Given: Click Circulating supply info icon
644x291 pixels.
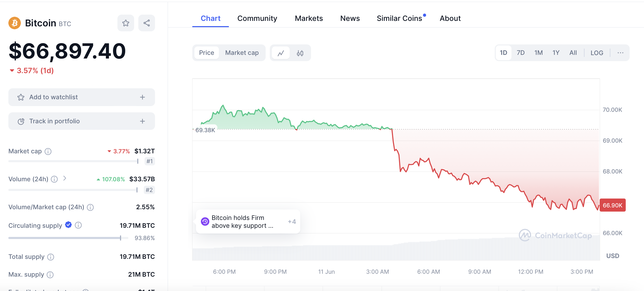Looking at the screenshot, I should (x=78, y=225).
